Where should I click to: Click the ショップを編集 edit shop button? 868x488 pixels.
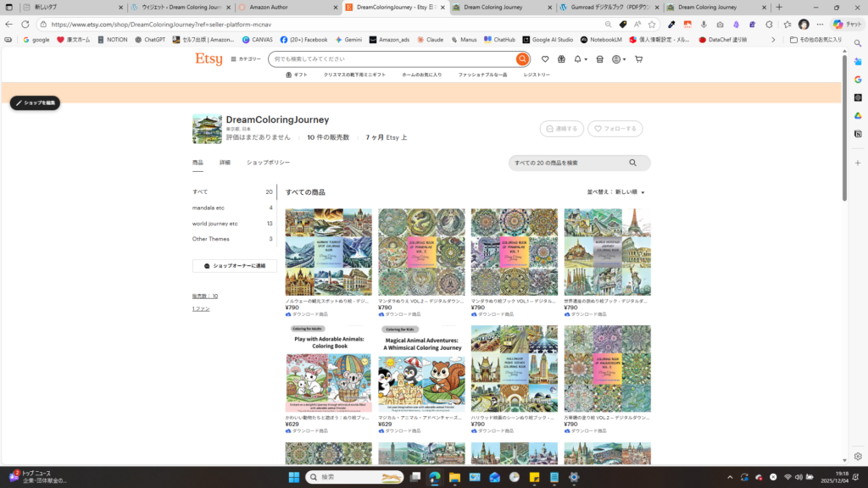click(35, 103)
